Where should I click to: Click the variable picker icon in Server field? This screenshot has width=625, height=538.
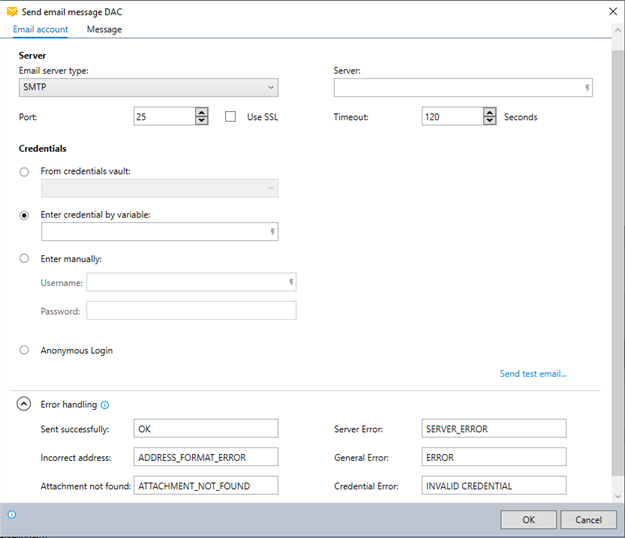pos(587,88)
